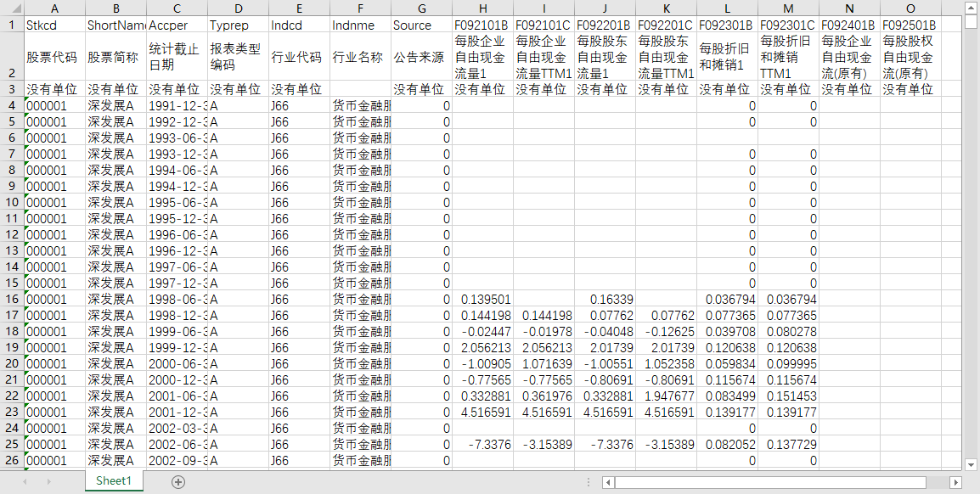Select column D header

[x=238, y=8]
